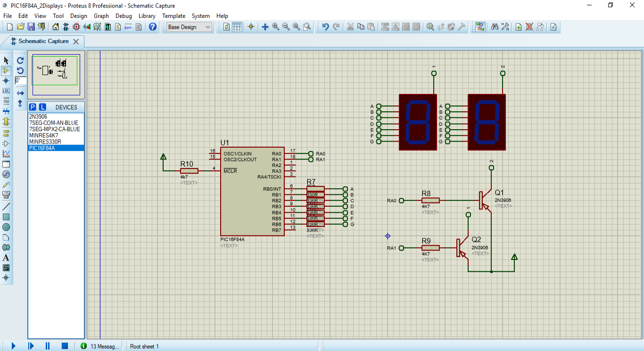The image size is (644, 351).
Task: Refresh the display with redraw icon
Action: coord(227,27)
